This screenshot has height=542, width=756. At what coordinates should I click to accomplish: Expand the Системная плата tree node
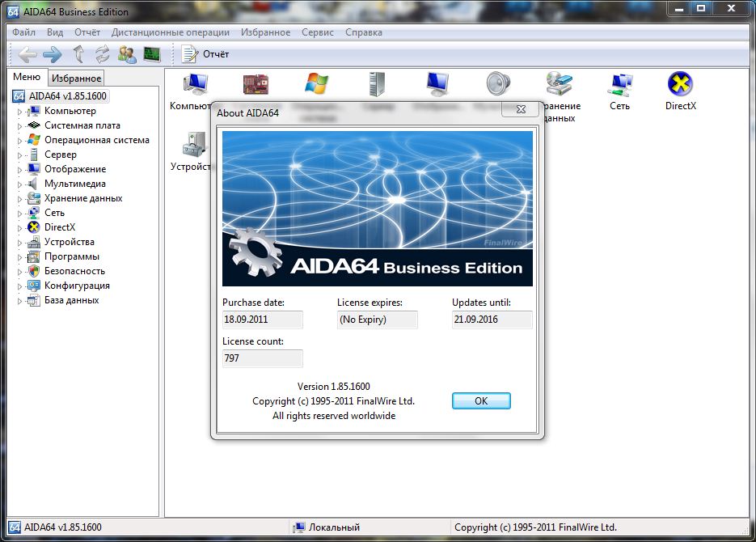coord(20,126)
